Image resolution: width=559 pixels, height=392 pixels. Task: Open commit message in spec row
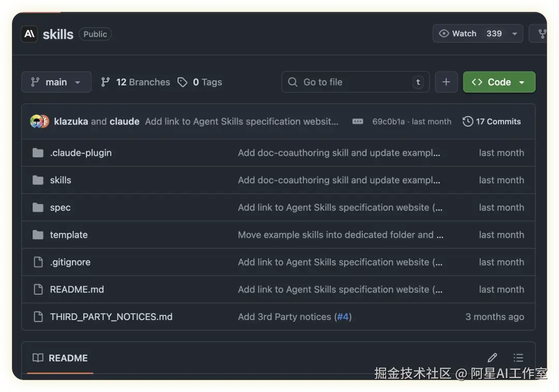coord(340,207)
